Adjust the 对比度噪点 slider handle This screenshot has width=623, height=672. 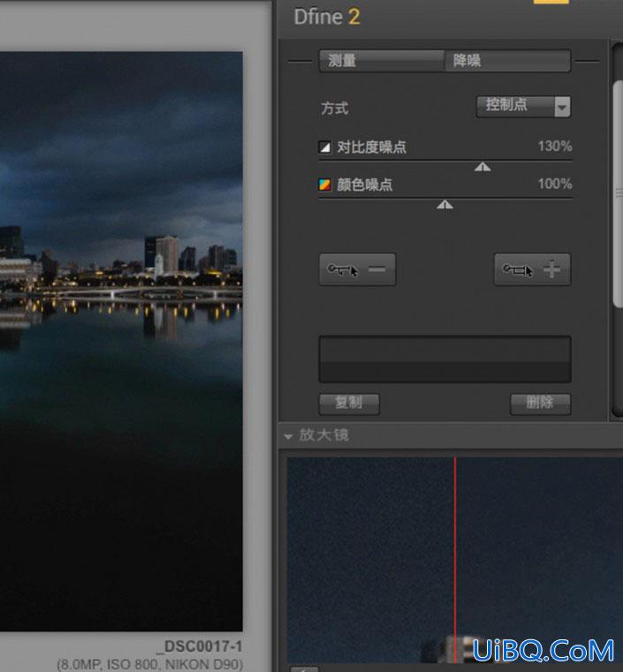tap(482, 167)
